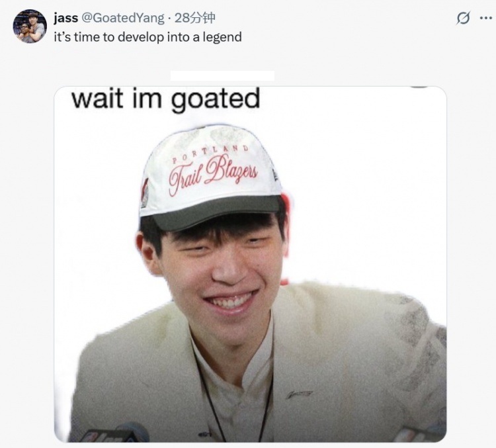Image resolution: width=496 pixels, height=448 pixels.
Task: Click the "wait im goated" caption text
Action: 165,99
